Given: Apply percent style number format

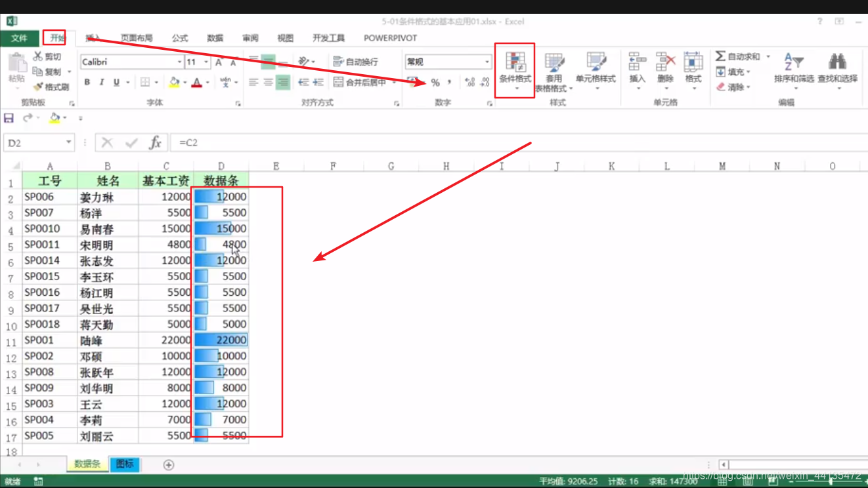Looking at the screenshot, I should pyautogui.click(x=435, y=83).
